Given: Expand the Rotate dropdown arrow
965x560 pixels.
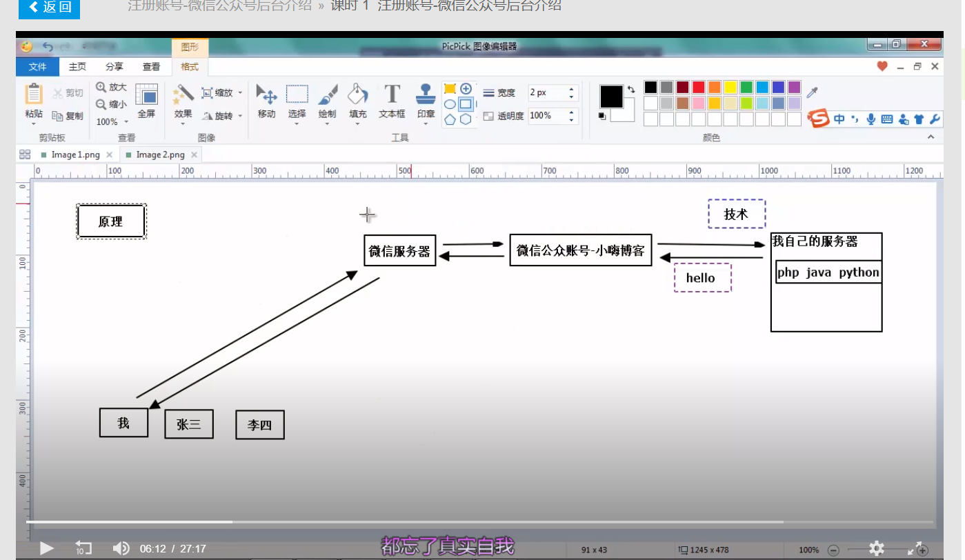Looking at the screenshot, I should [x=240, y=116].
